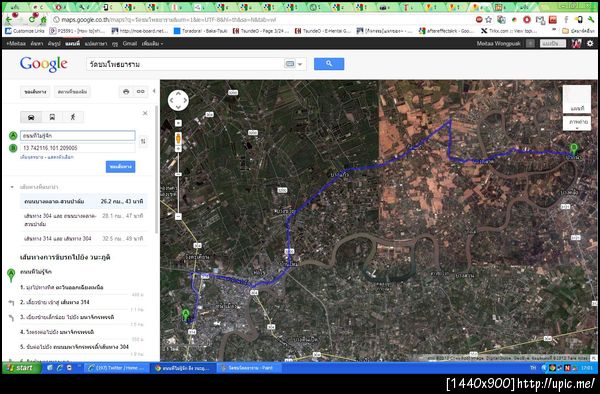600x394 pixels.
Task: Expand the satellite map type dropdown
Action: click(577, 124)
